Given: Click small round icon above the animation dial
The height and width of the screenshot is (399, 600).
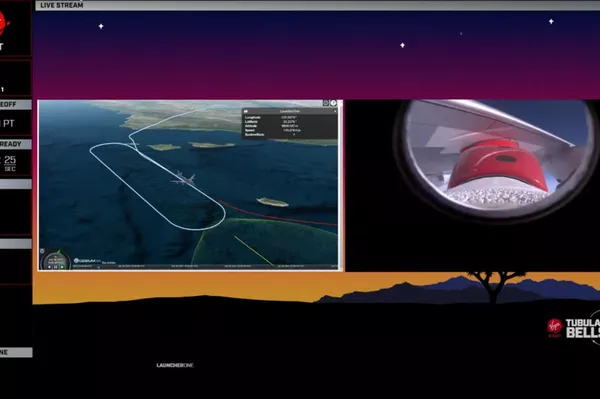Looking at the screenshot, I should [42, 251].
